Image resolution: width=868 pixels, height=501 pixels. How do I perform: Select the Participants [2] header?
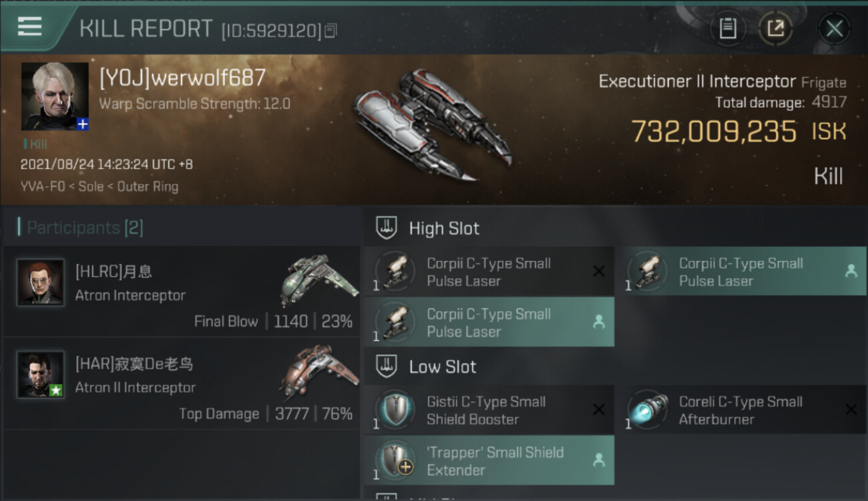[x=84, y=228]
